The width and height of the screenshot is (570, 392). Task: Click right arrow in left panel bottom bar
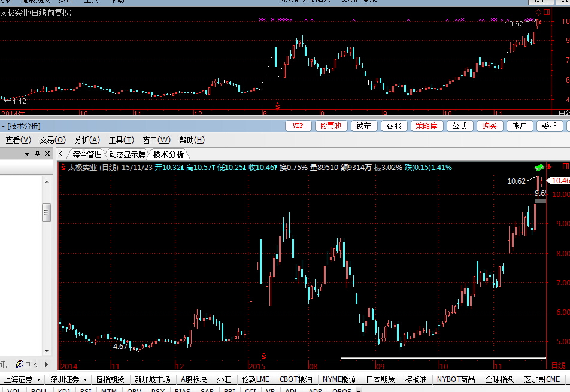point(46,364)
